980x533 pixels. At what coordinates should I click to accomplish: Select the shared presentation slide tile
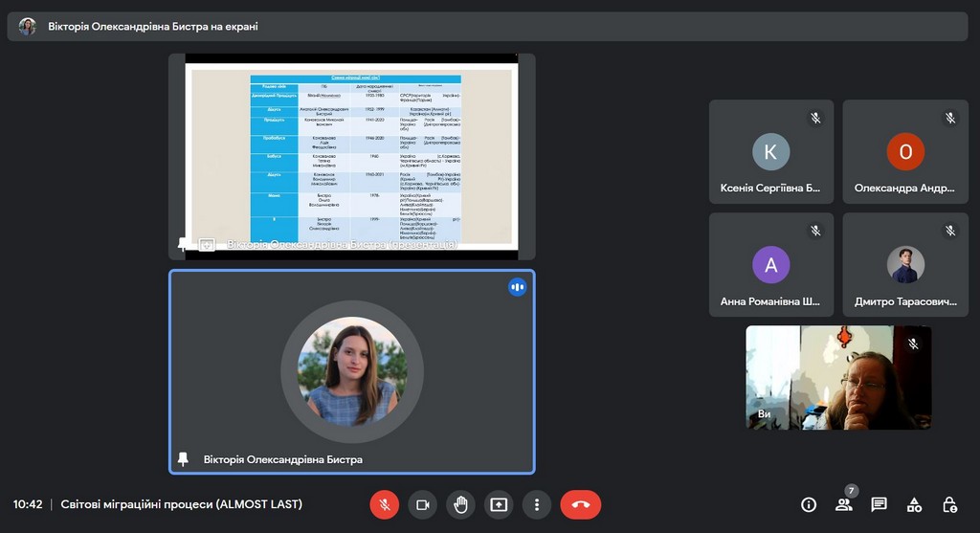[x=351, y=153]
